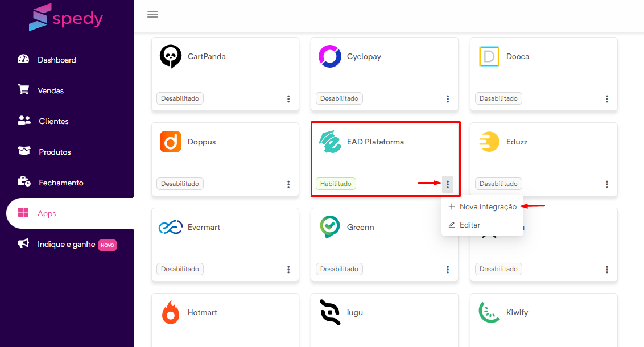Open Indique e ganhe page

point(66,245)
